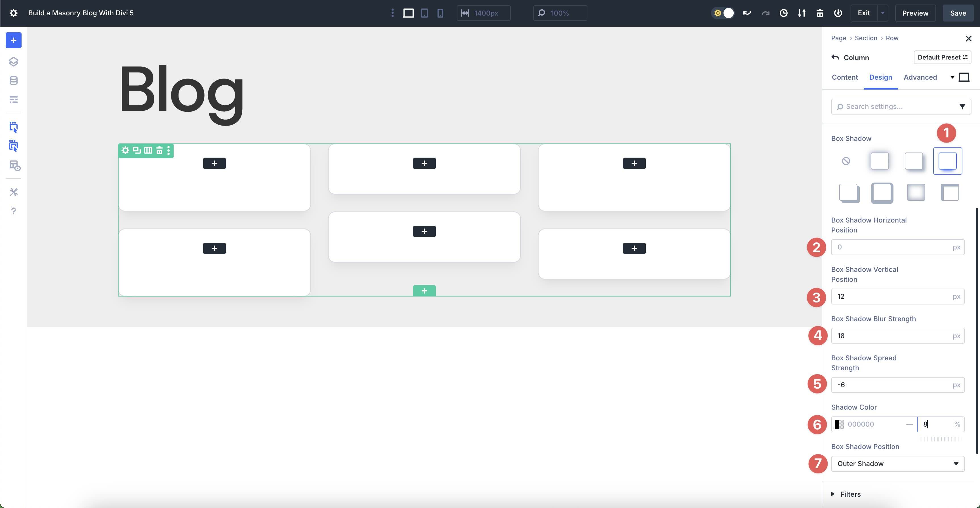
Task: Duplicate the row using the green toolbar icon
Action: (136, 151)
